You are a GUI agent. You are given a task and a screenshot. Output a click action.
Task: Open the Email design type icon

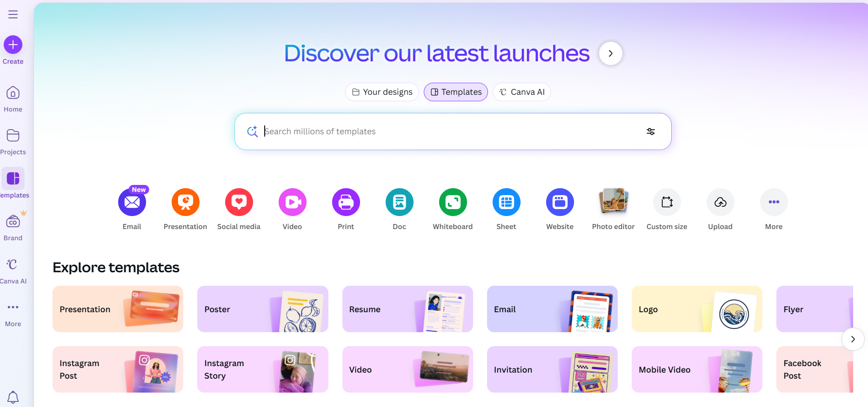point(132,202)
